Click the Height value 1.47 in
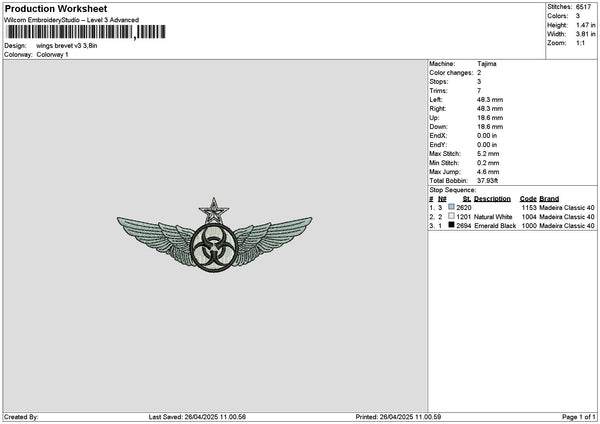Viewport: 600px width, 424px height. pos(585,25)
